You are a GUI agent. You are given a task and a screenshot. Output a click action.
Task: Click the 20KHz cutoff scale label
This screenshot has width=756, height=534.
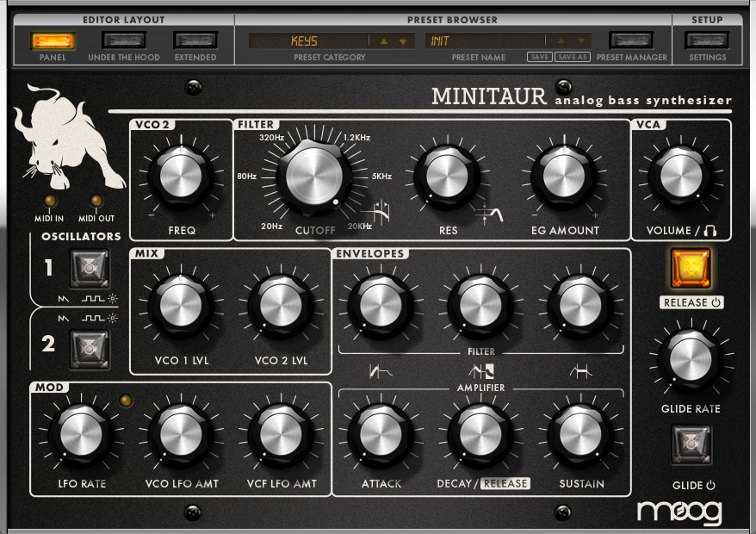click(360, 227)
